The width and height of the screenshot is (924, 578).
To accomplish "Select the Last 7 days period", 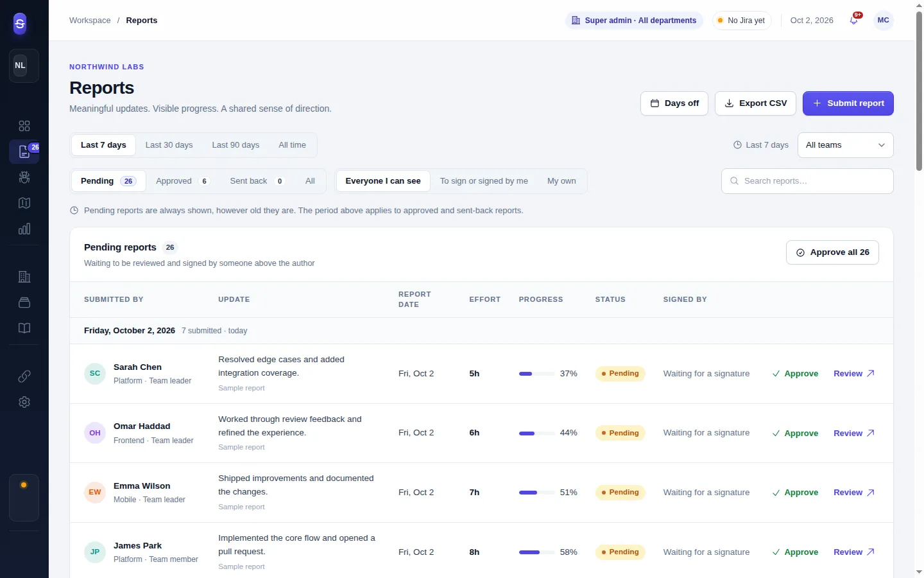I will pyautogui.click(x=103, y=145).
